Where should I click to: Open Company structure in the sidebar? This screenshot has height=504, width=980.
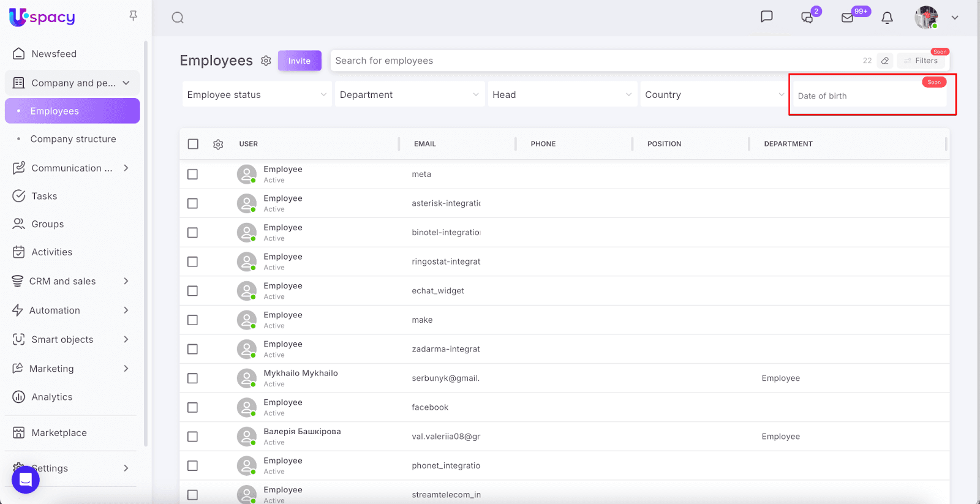(73, 139)
